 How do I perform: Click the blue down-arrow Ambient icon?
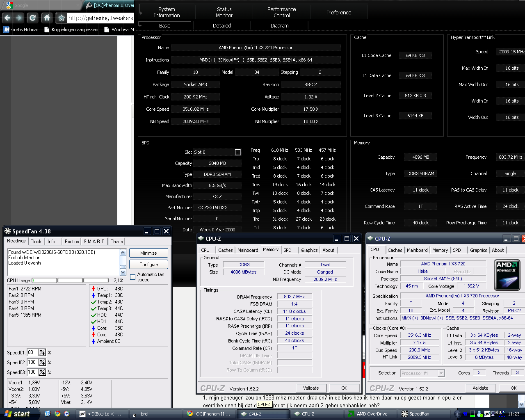click(94, 341)
